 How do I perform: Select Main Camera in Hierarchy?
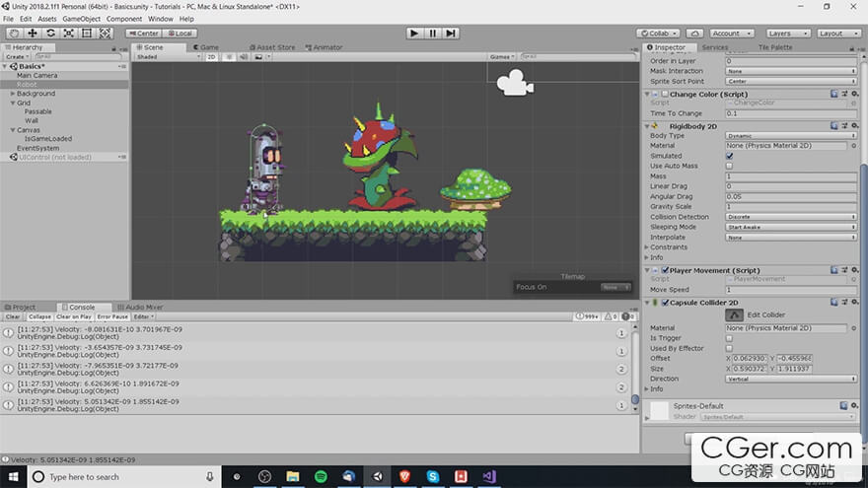pos(37,75)
